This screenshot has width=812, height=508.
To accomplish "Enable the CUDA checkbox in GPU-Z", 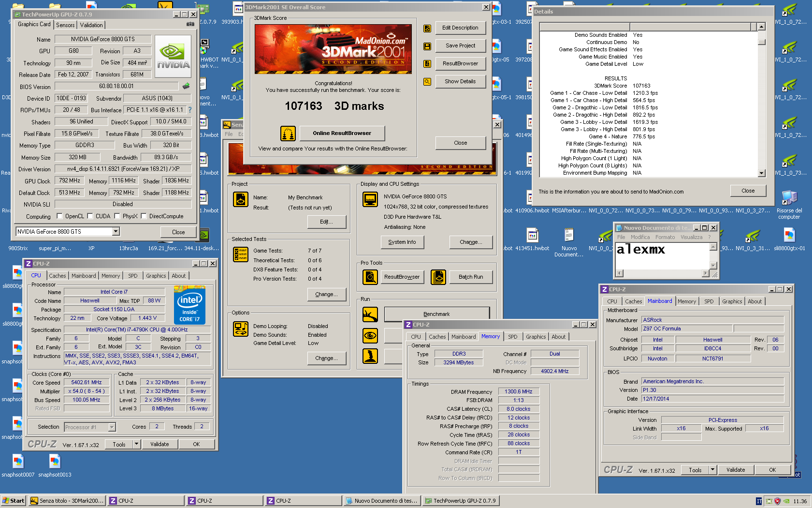I will click(90, 216).
